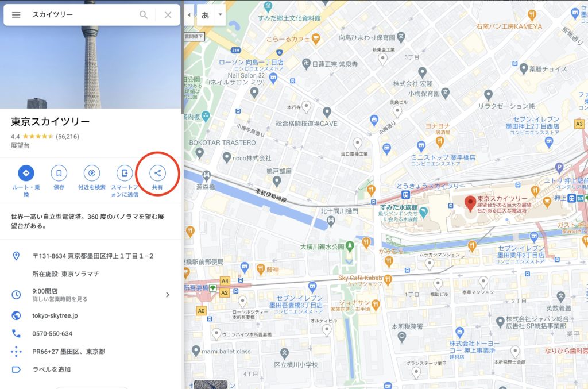
Task: Click the plus code PR66+27 墨田区
Action: pyautogui.click(x=69, y=352)
